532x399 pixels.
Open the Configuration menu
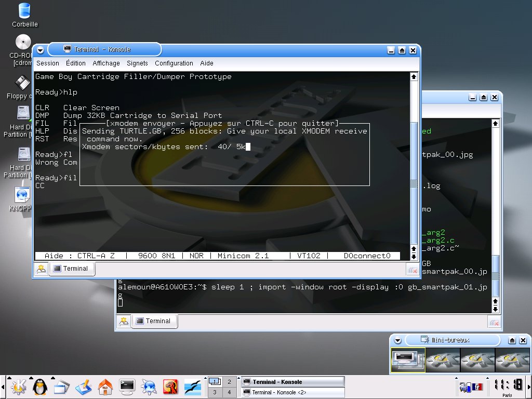pos(174,63)
